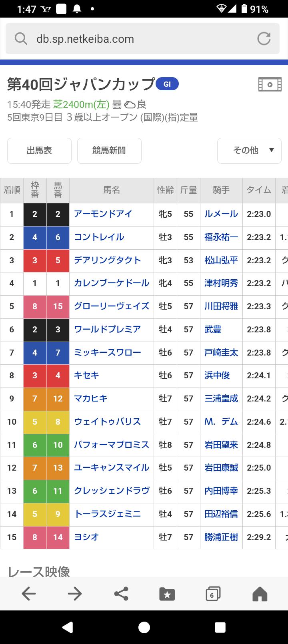
Task: Tap the share icon
Action: click(x=121, y=594)
